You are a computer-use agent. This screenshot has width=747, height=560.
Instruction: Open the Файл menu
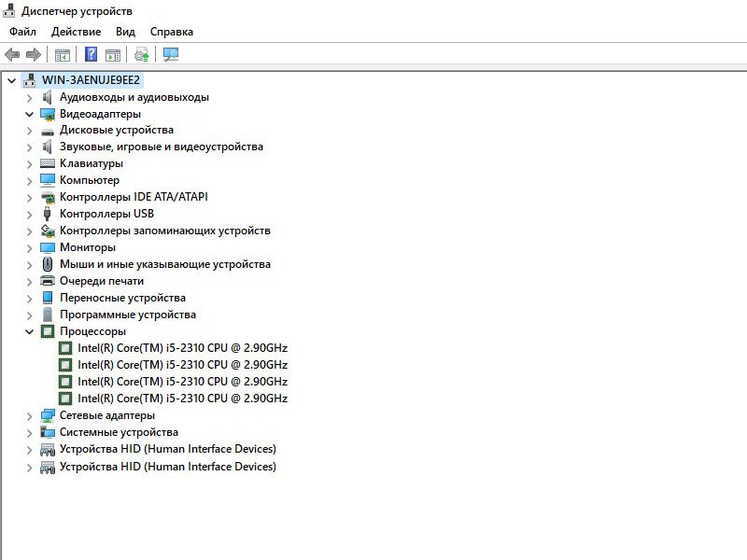(x=22, y=32)
